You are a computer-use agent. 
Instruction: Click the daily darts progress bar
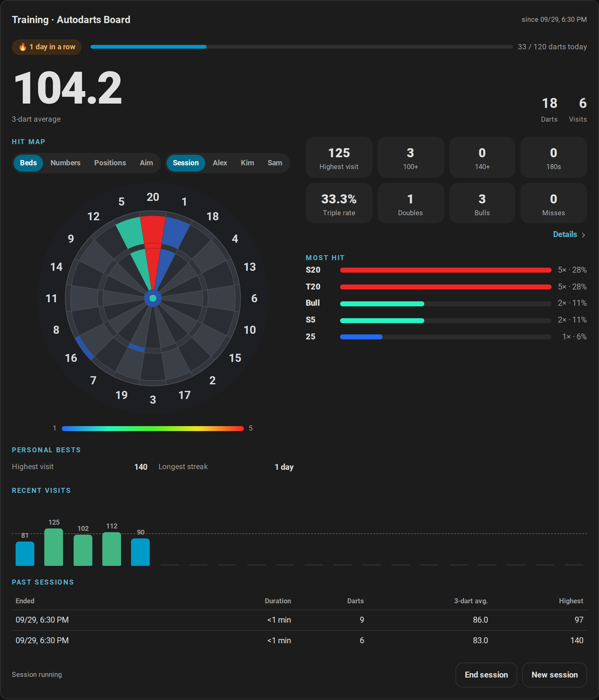[301, 47]
